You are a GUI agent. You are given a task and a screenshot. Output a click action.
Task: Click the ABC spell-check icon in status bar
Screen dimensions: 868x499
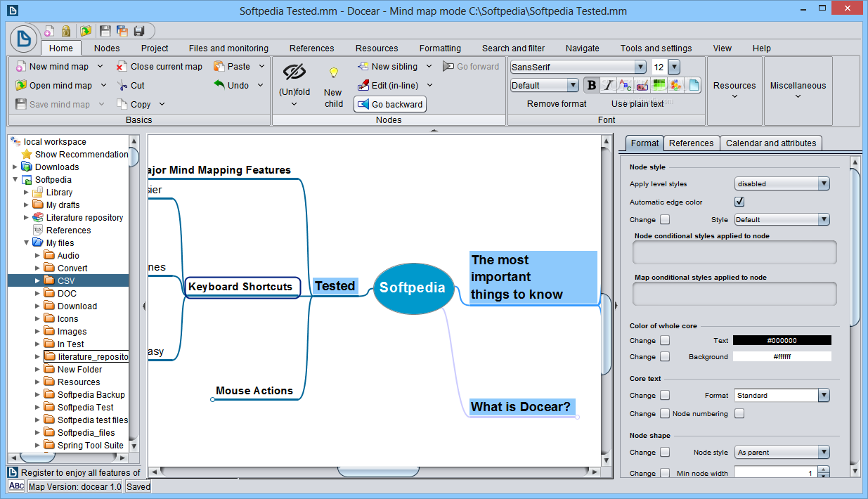[16, 486]
